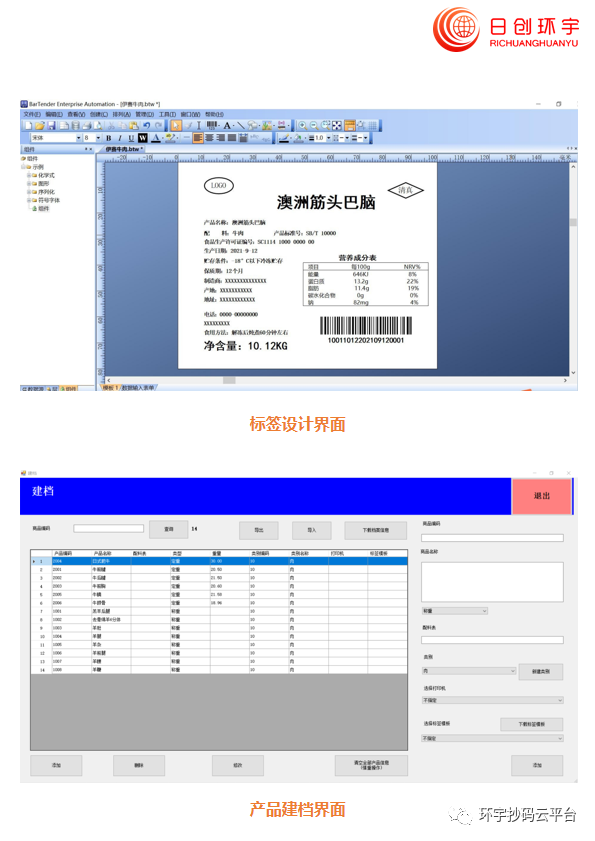
Task: Toggle underline U formatting
Action: point(131,138)
